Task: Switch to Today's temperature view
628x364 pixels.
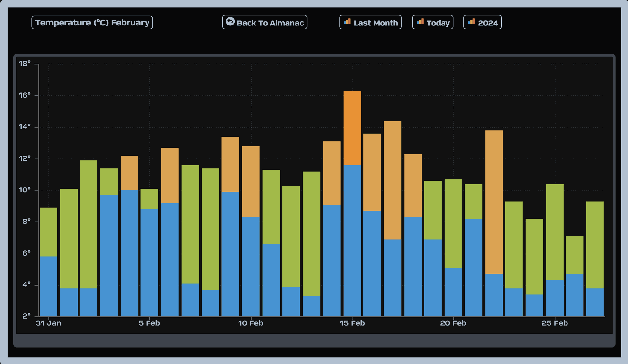Action: tap(433, 23)
